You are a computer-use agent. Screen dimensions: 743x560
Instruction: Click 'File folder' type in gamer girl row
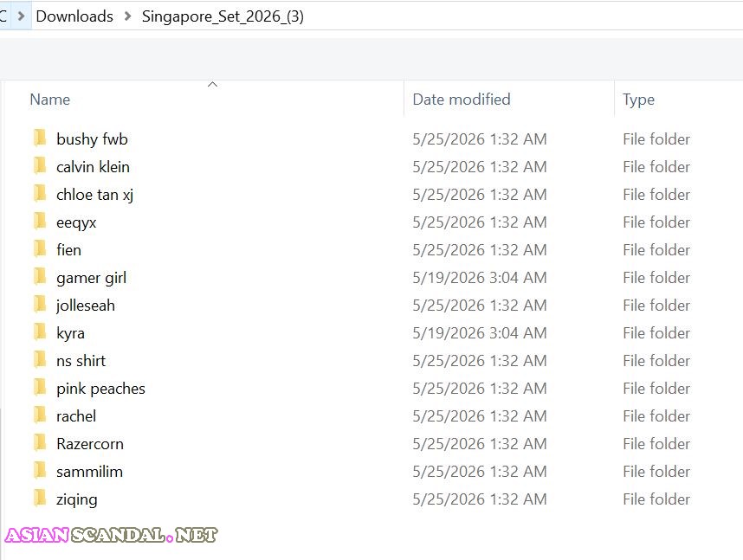(x=656, y=278)
